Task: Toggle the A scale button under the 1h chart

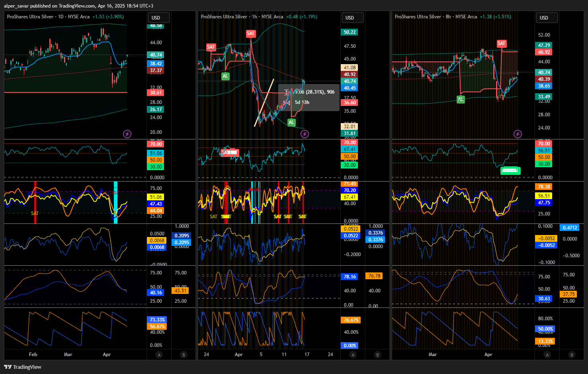Action: [353, 354]
